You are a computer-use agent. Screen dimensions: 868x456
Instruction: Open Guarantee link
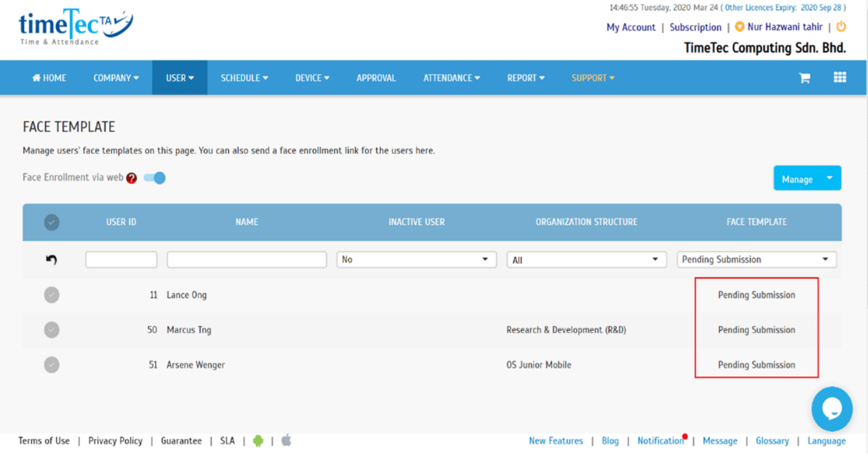click(181, 440)
